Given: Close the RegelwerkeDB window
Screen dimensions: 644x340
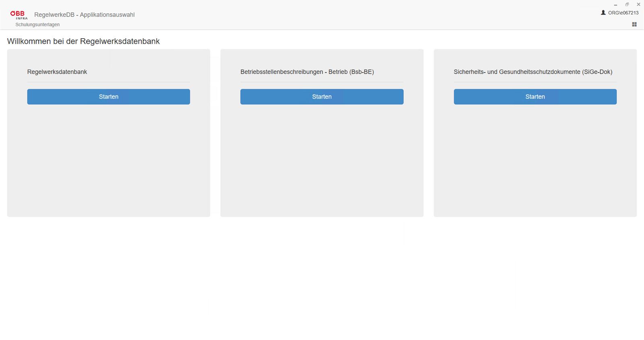Looking at the screenshot, I should 638,4.
